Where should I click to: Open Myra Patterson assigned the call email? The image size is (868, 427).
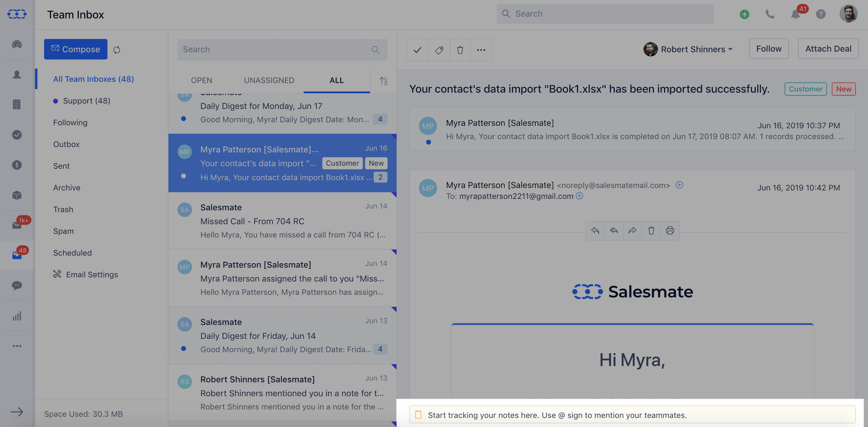click(282, 278)
